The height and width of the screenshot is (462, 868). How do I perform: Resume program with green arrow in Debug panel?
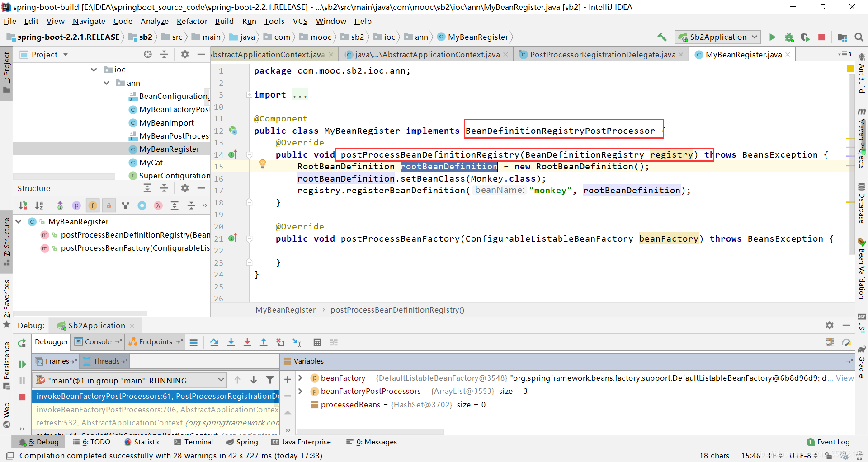(22, 364)
